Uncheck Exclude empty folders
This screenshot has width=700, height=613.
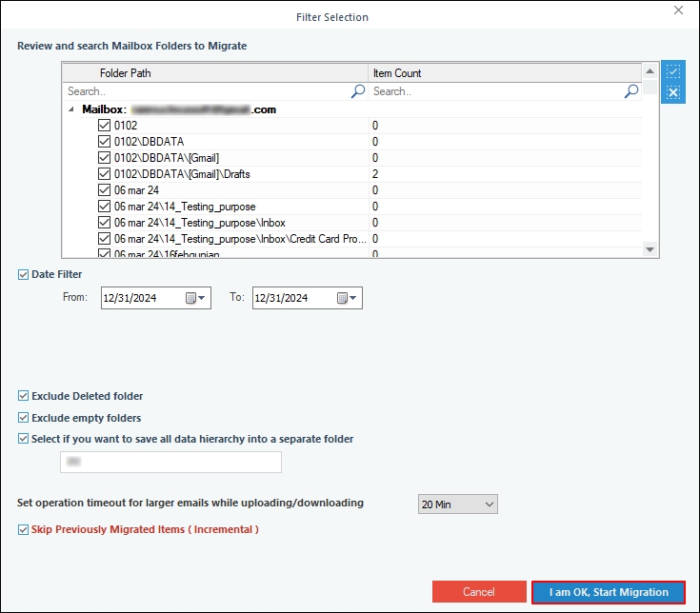pyautogui.click(x=23, y=418)
